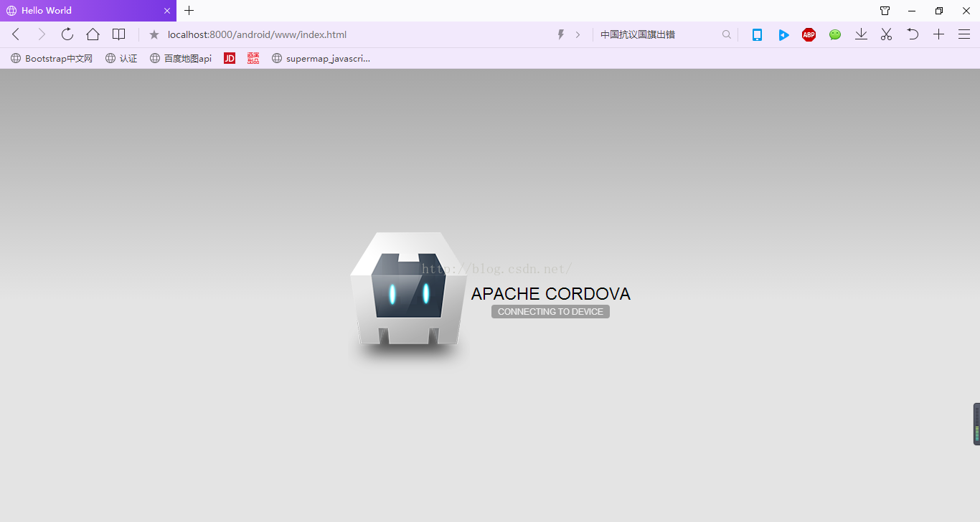This screenshot has height=522, width=980.
Task: Open the 百度地图api bookmark
Action: click(x=181, y=59)
